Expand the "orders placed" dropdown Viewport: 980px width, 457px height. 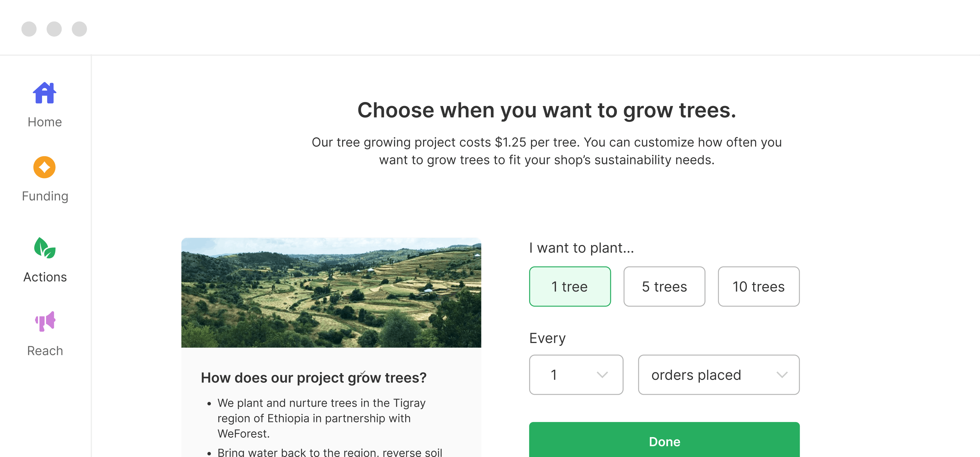[718, 375]
